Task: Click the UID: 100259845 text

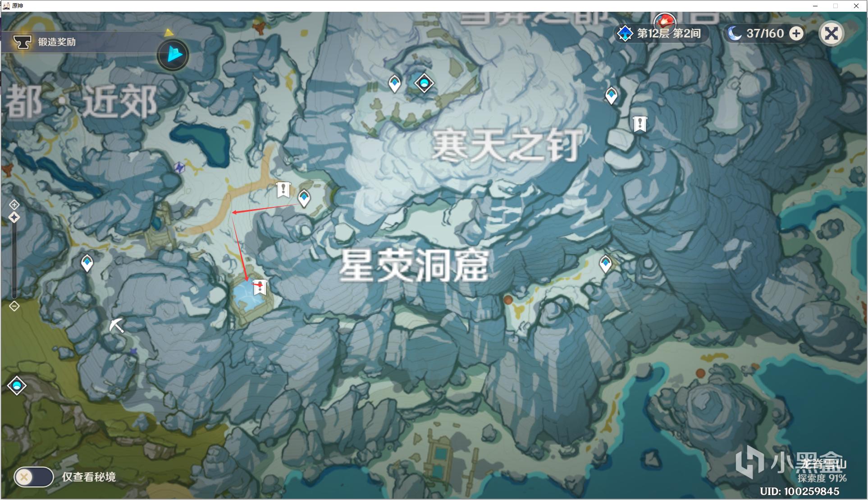Action: pos(799,491)
